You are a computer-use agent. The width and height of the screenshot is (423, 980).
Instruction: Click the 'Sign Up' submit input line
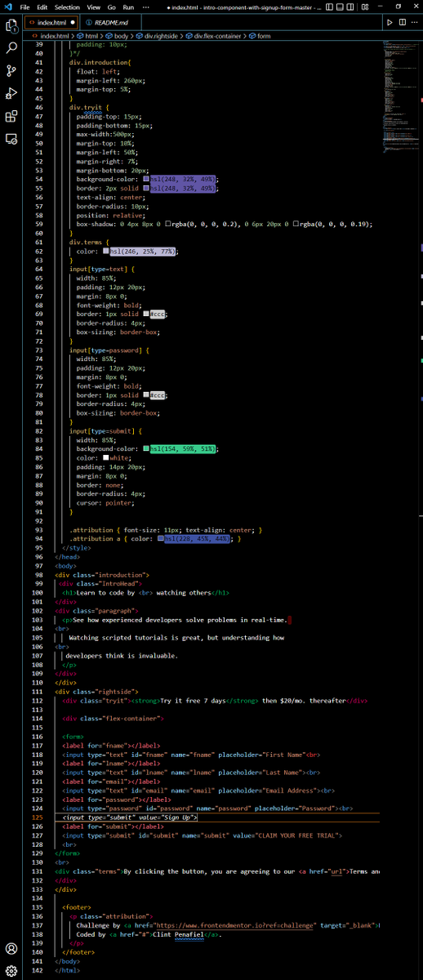[130, 817]
